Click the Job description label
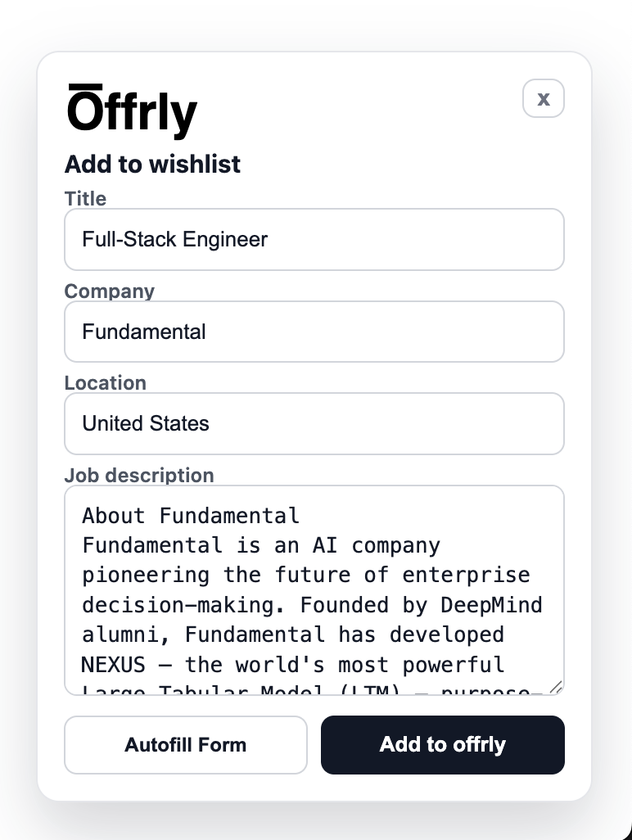632x840 pixels. pos(138,475)
